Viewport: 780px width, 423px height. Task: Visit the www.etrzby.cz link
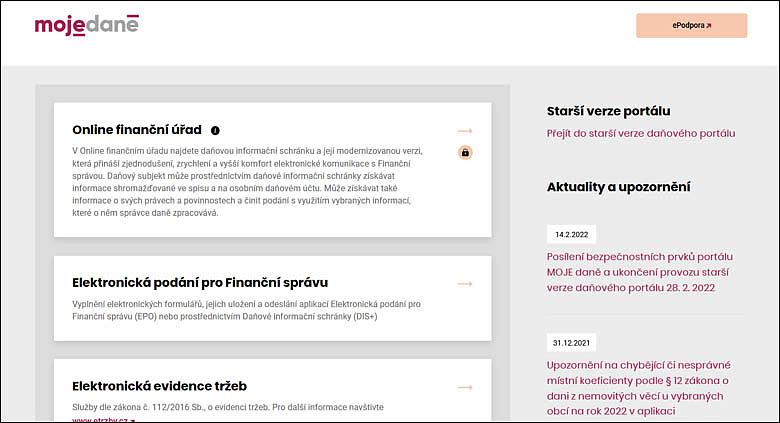pos(103,420)
